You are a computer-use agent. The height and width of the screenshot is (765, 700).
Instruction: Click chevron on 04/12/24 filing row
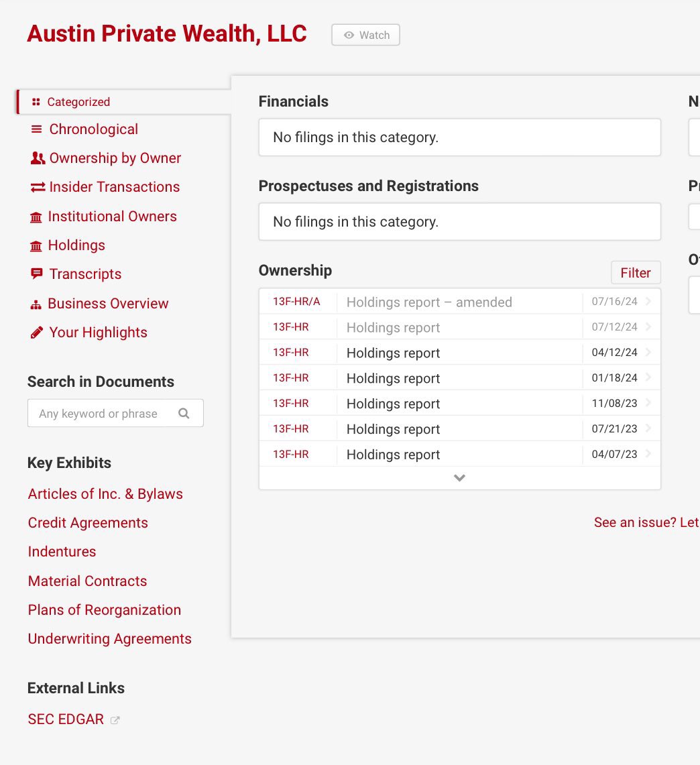click(648, 352)
